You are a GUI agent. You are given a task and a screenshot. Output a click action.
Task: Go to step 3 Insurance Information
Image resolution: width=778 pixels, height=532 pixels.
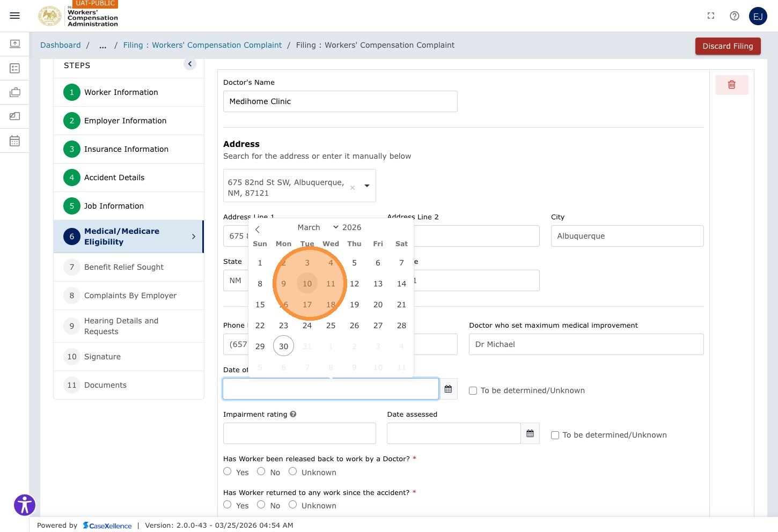click(x=129, y=149)
